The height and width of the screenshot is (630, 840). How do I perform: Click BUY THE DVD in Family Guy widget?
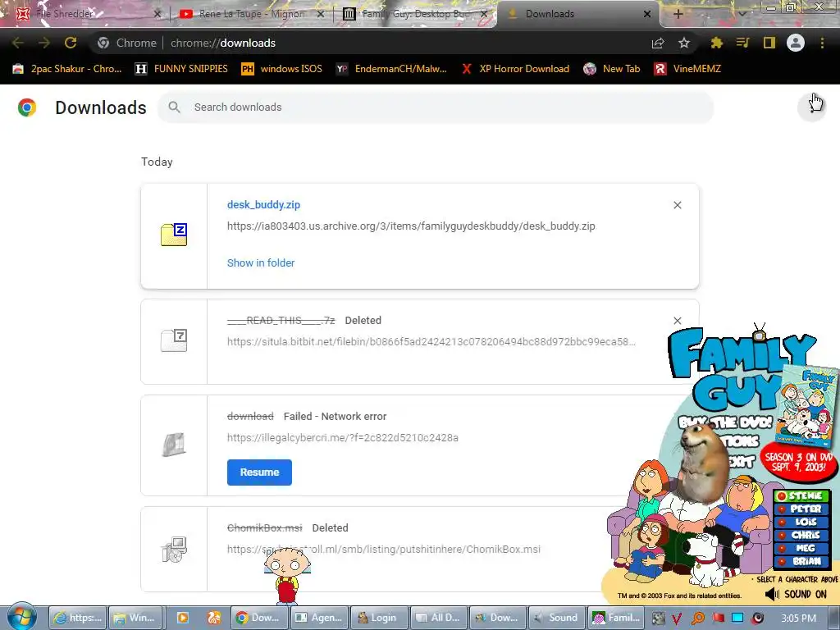724,422
